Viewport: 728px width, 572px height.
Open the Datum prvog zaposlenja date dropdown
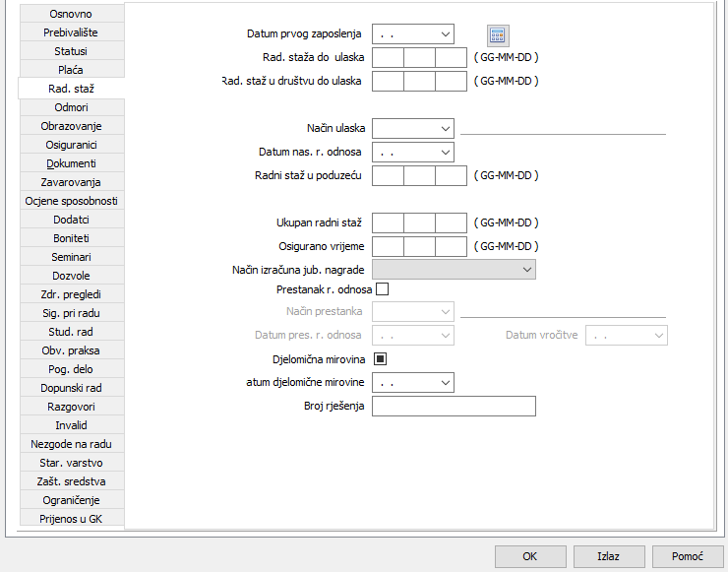(x=446, y=34)
